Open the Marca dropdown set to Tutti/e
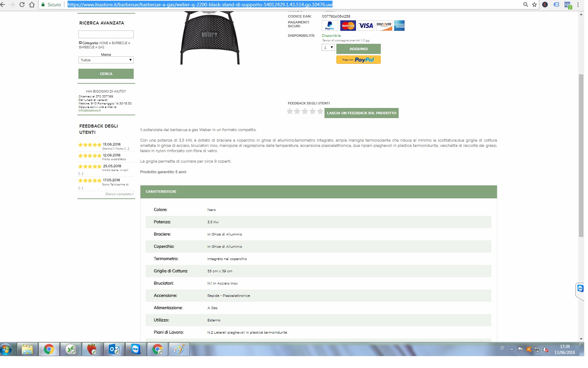The image size is (588, 368). (x=106, y=60)
